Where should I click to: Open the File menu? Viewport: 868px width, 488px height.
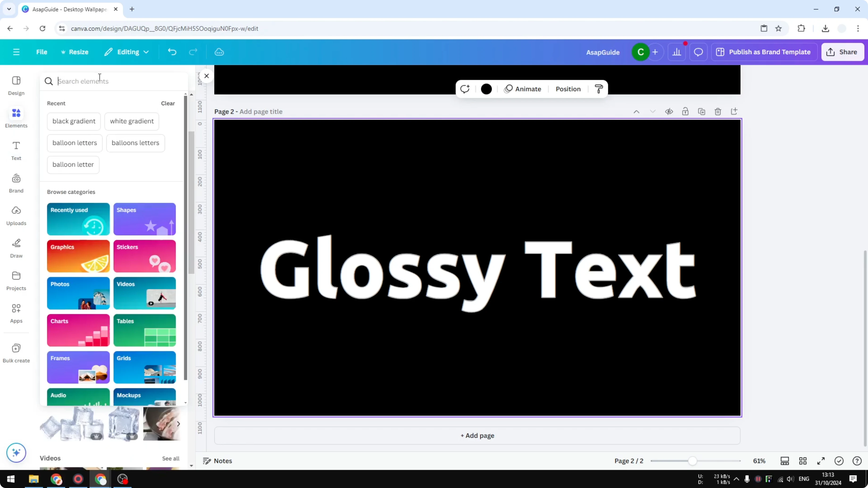point(42,52)
